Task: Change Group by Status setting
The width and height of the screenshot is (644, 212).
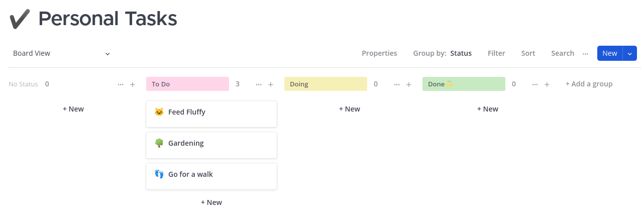Action: [x=443, y=53]
